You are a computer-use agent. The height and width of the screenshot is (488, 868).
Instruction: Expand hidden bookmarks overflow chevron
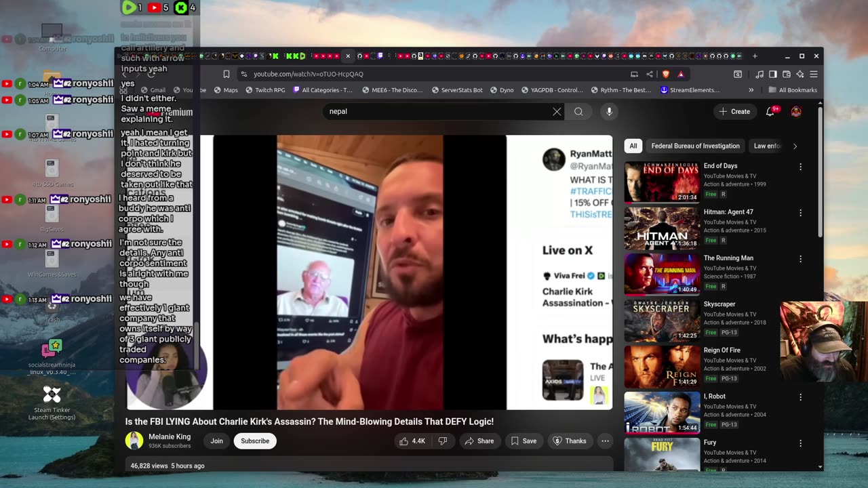(751, 90)
